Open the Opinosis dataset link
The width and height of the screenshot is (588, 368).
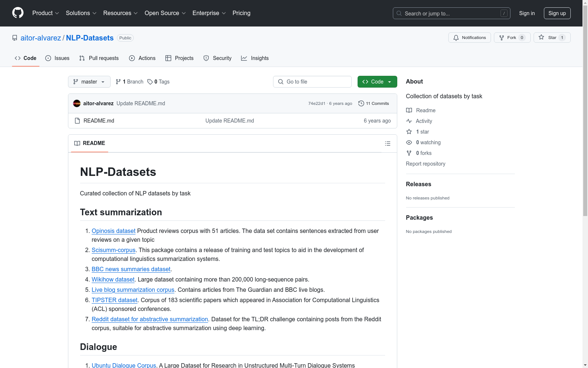click(114, 231)
